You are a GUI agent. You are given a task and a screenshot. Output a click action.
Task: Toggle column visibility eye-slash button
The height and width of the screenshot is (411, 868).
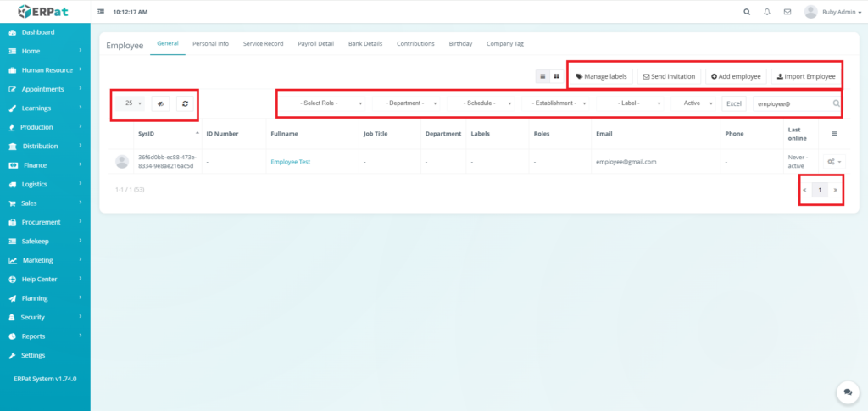pos(160,103)
